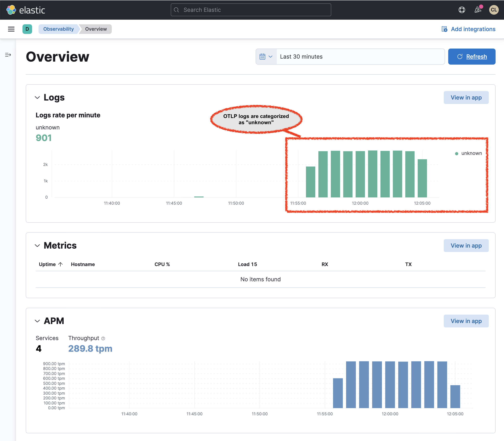Open the hamburger navigation menu
Viewport: 504px width, 441px height.
[x=11, y=29]
